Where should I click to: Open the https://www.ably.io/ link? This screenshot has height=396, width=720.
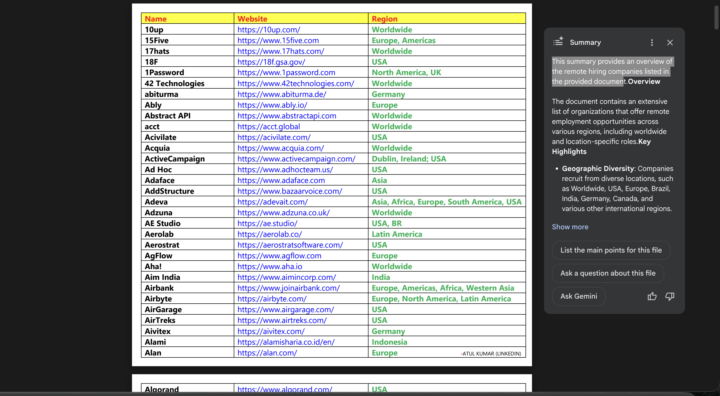(x=272, y=105)
